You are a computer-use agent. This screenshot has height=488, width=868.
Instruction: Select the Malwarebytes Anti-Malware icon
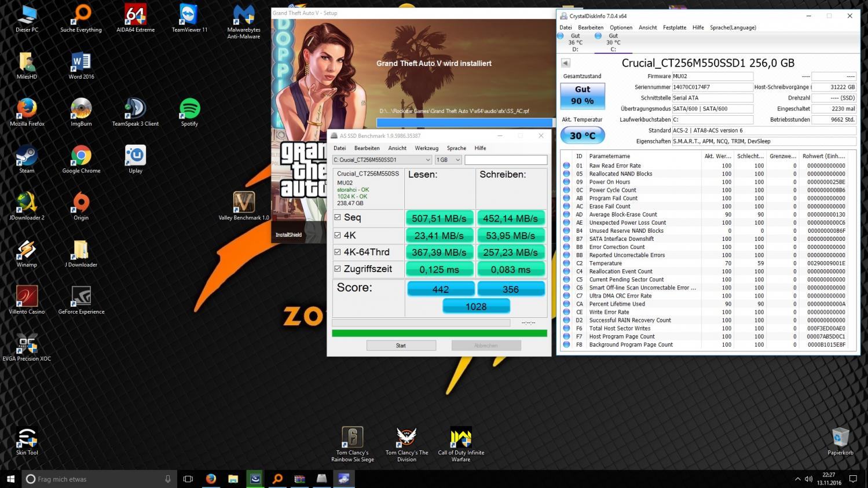[x=244, y=22]
